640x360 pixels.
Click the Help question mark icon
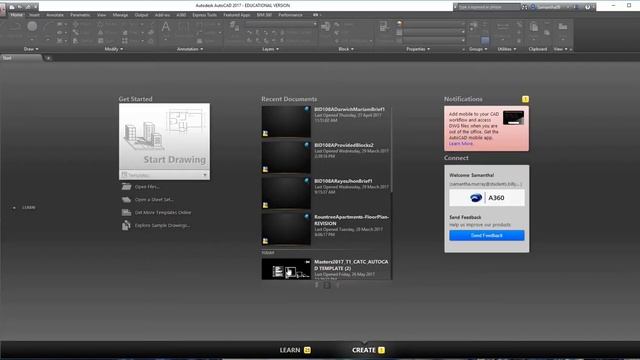[x=587, y=7]
